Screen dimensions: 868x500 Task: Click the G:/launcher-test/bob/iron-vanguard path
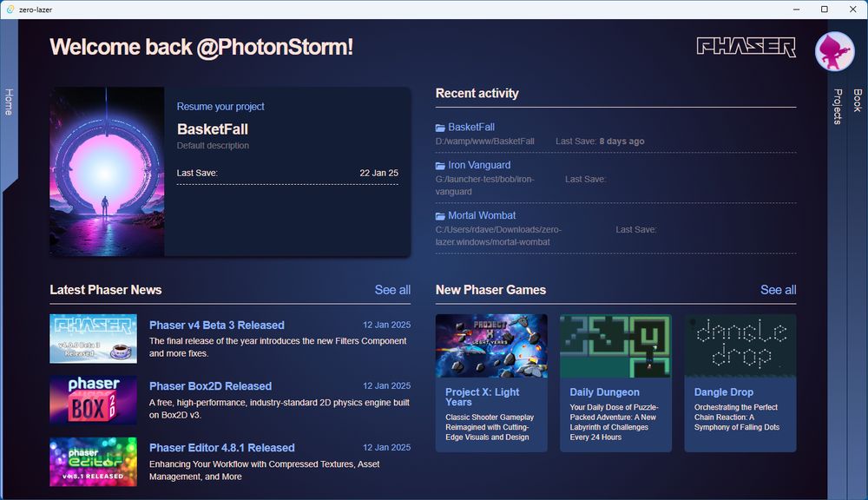(485, 186)
